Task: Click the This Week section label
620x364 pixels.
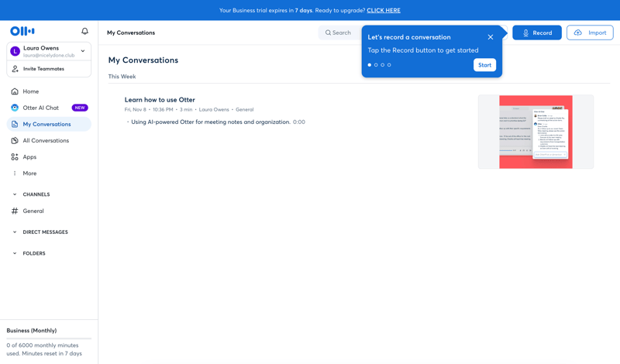Action: click(x=122, y=76)
